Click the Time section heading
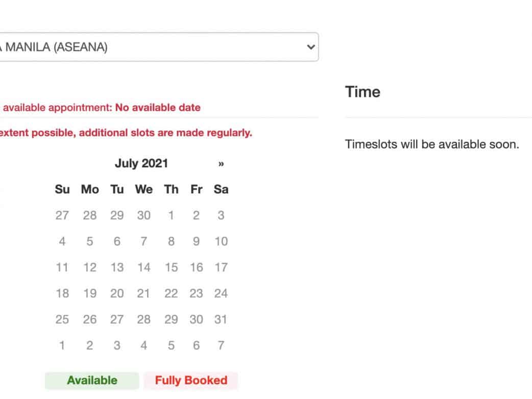Image resolution: width=532 pixels, height=399 pixels. tap(362, 92)
